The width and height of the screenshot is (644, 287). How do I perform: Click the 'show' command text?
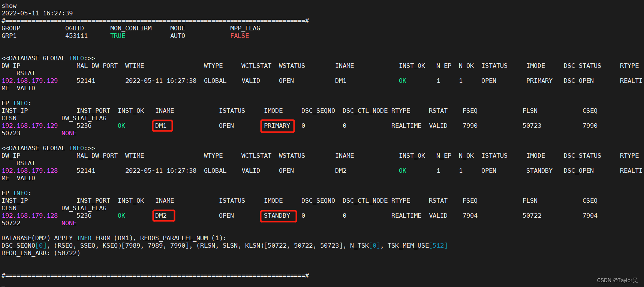(x=9, y=6)
